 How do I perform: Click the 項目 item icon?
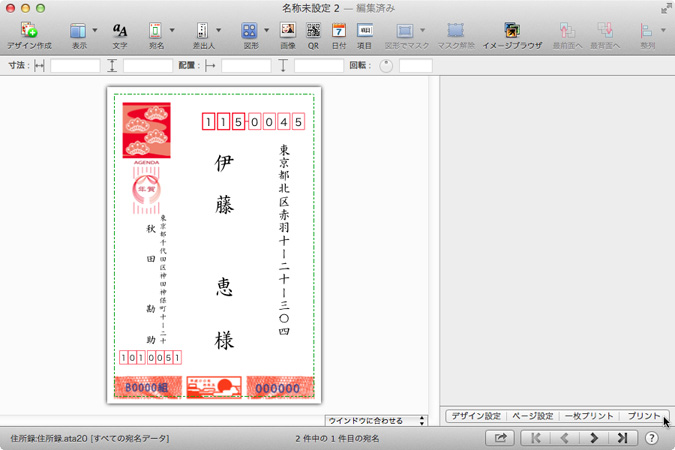click(365, 32)
